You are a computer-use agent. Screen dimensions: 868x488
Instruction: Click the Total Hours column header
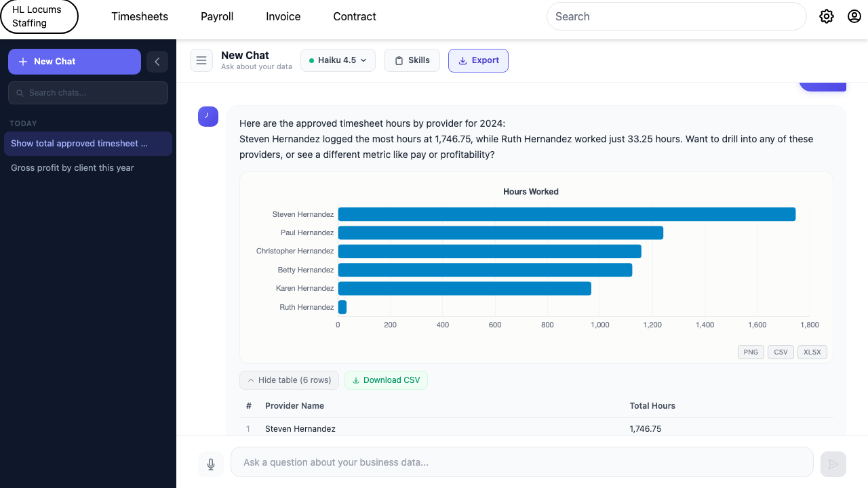pos(652,406)
